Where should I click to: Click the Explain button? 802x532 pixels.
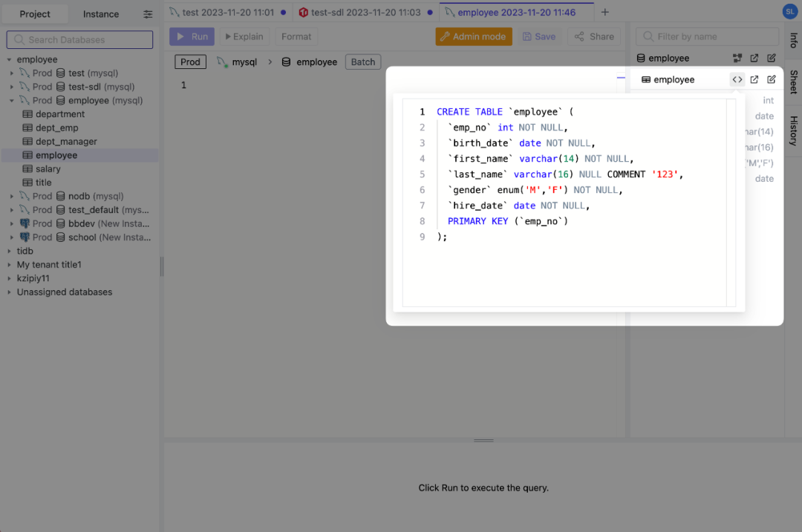(x=244, y=37)
